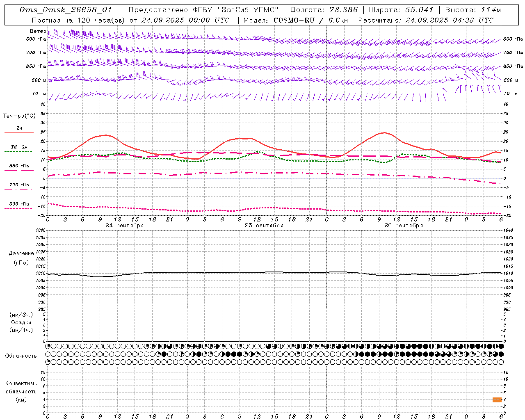Click the (гПа) pressure unit label

click(21, 262)
